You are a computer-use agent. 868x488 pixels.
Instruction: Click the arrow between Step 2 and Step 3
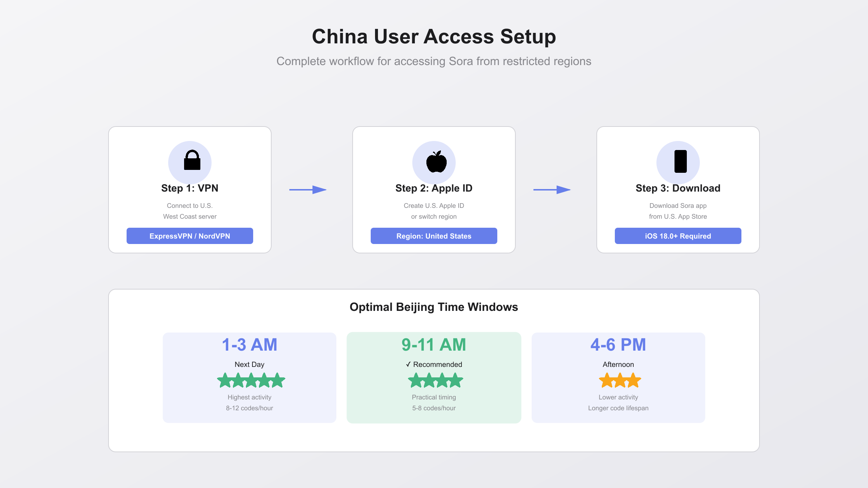(x=552, y=189)
